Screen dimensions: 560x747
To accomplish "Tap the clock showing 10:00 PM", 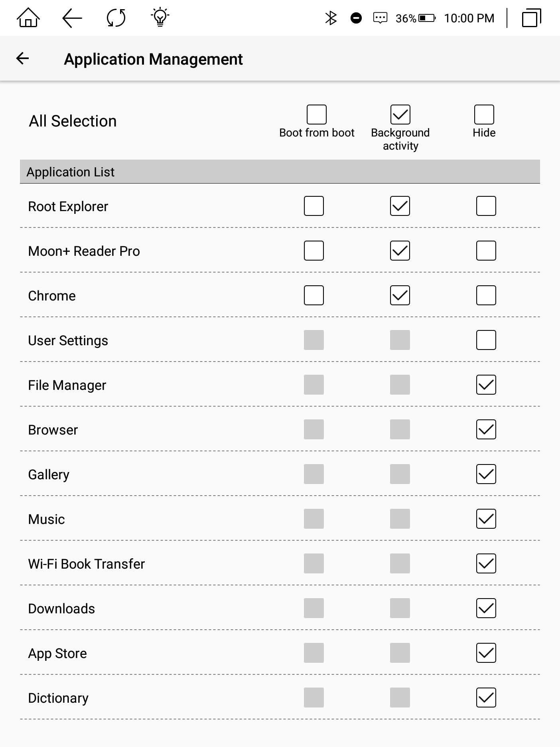I will pos(469,18).
